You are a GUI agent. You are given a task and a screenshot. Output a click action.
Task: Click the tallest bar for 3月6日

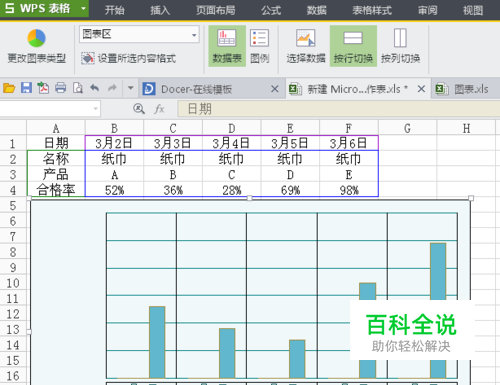coord(438,272)
